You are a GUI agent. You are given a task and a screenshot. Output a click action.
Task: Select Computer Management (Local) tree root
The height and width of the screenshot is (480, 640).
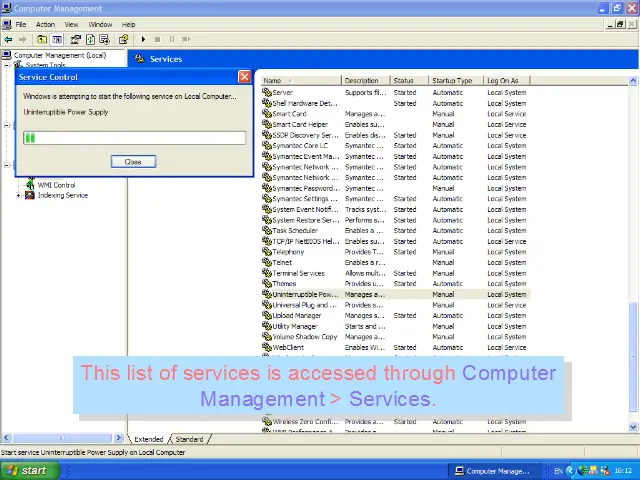[x=60, y=55]
